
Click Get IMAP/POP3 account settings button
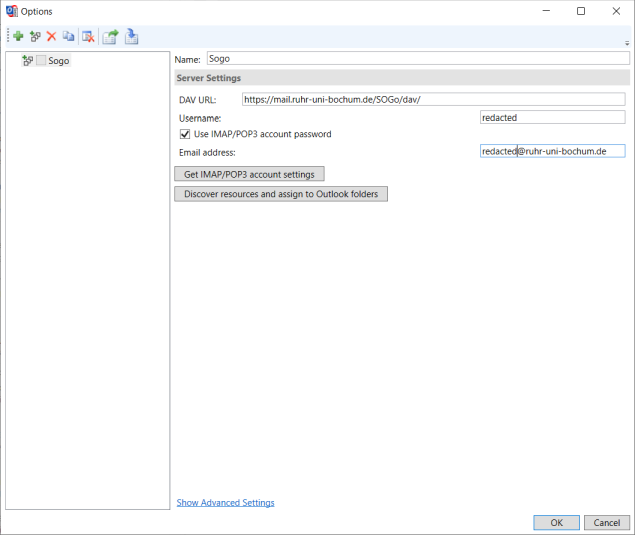pos(249,174)
